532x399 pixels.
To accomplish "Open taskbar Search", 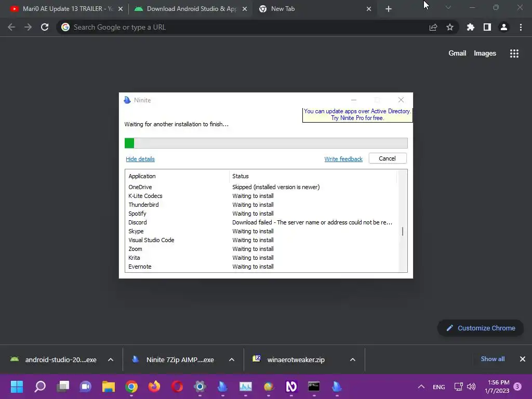I will [40, 387].
